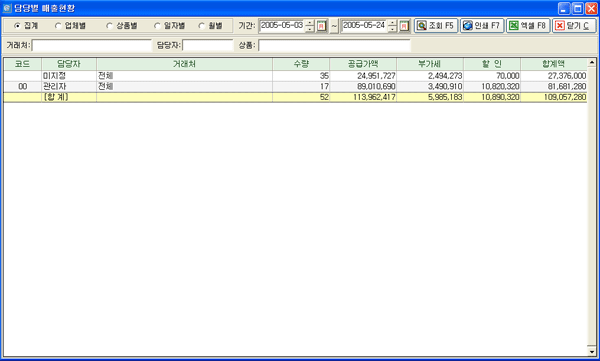Sort by the 합계액 column header
The height and width of the screenshot is (361, 600).
[553, 64]
